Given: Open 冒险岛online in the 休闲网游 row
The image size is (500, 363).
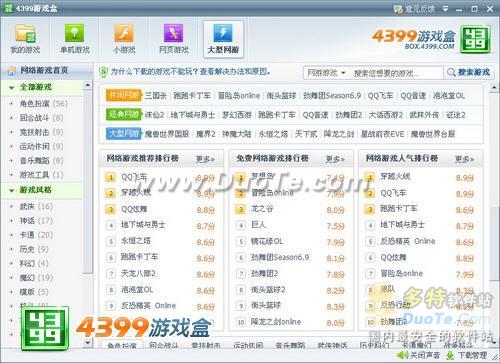Looking at the screenshot, I should [x=239, y=96].
